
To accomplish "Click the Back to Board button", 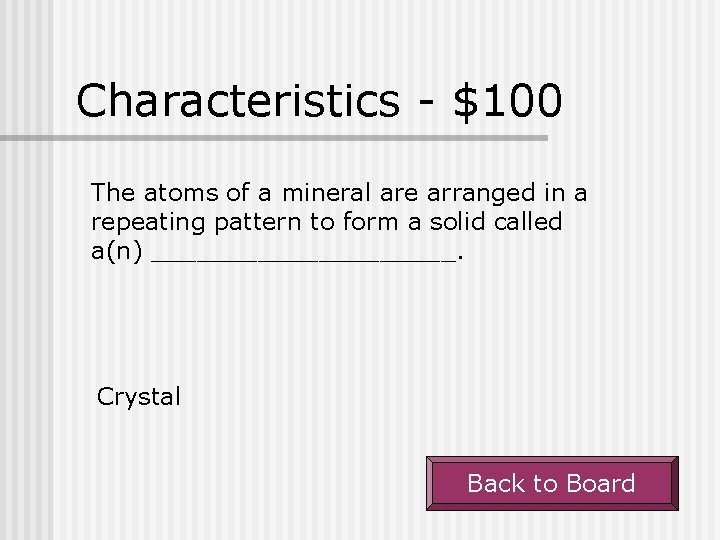I will [x=551, y=484].
